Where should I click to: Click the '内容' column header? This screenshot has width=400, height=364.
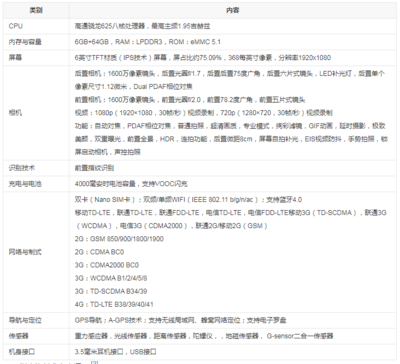point(233,10)
